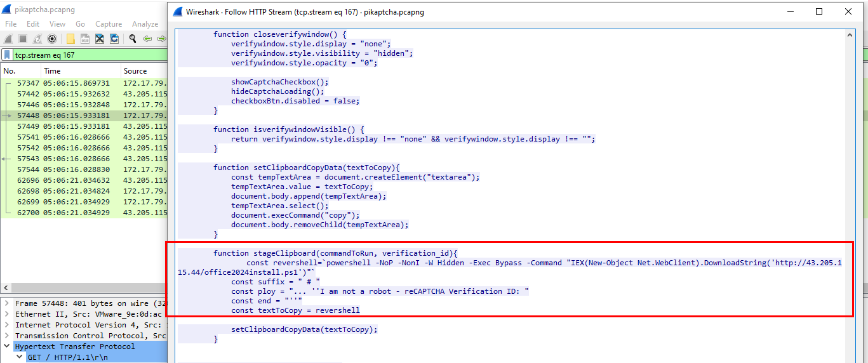
Task: Collapse the Hypertext Transfer Protocol node
Action: [x=7, y=346]
